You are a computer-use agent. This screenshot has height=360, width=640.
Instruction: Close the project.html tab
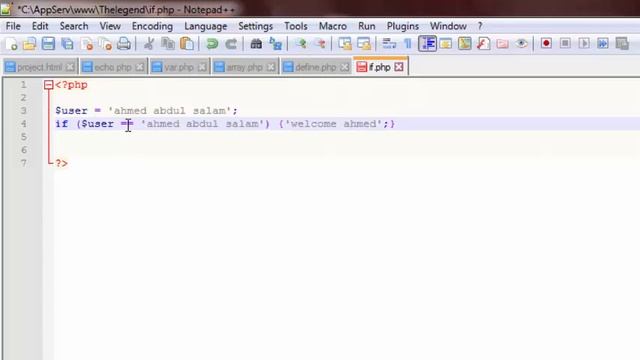tap(70, 67)
